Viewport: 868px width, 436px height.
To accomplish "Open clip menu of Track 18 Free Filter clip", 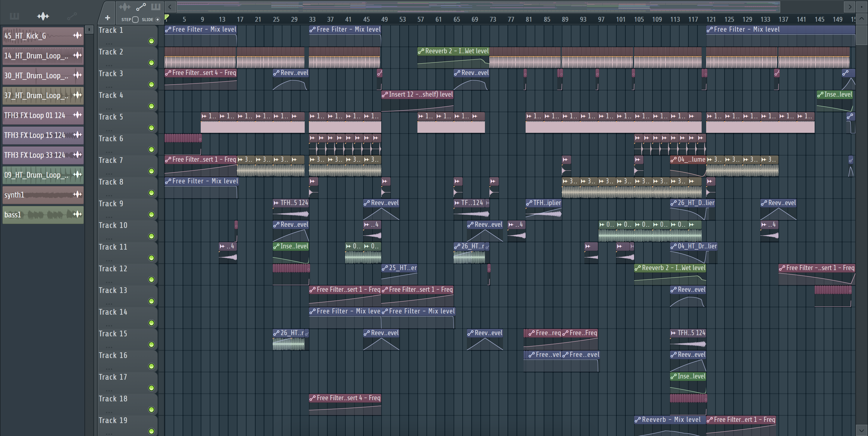I will [x=312, y=398].
